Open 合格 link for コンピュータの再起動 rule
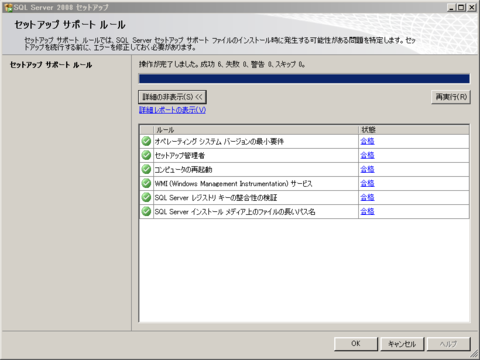This screenshot has height=360, width=480. click(x=367, y=169)
